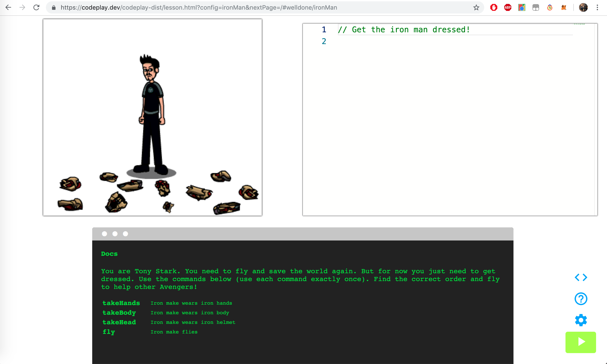Open the help question mark icon
The width and height of the screenshot is (607, 364).
[x=581, y=299]
